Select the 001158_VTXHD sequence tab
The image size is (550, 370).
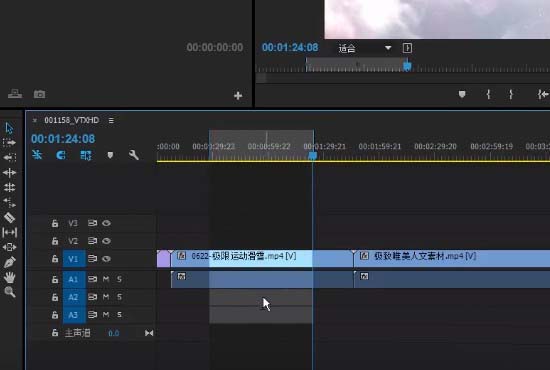[72, 120]
